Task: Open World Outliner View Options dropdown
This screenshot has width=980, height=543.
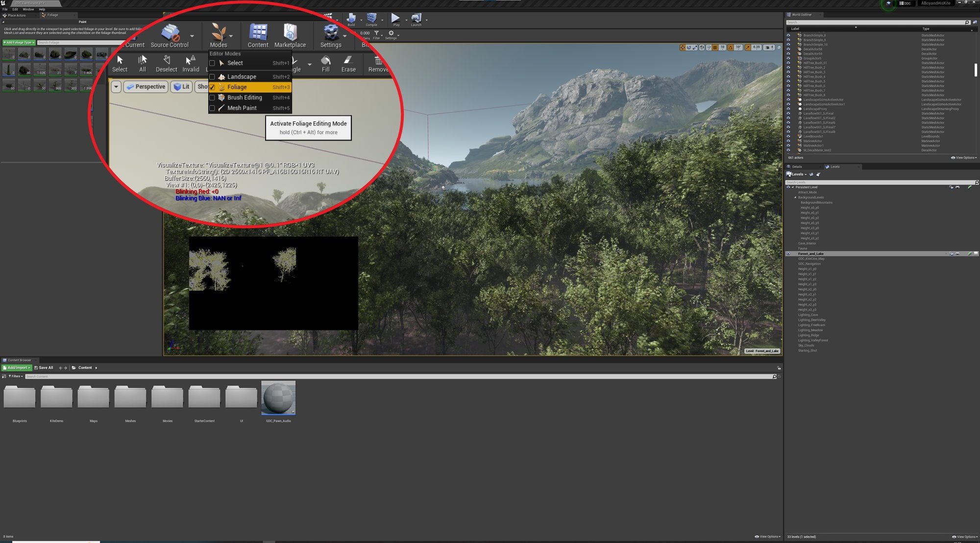Action: 964,158
